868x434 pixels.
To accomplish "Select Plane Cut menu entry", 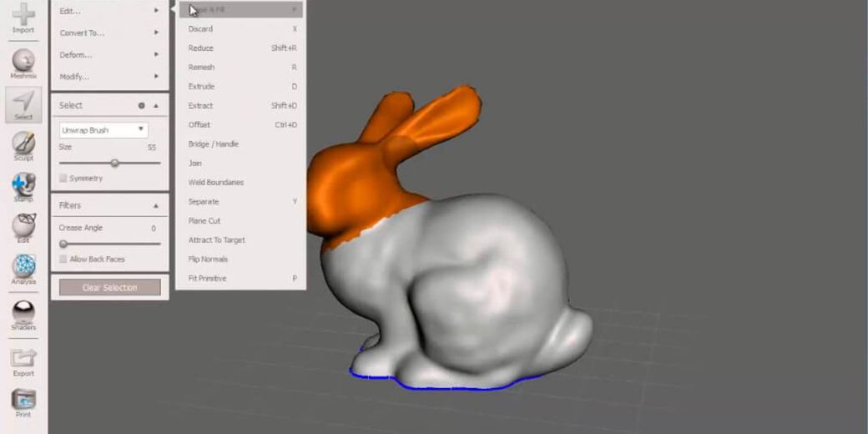I will click(x=204, y=221).
